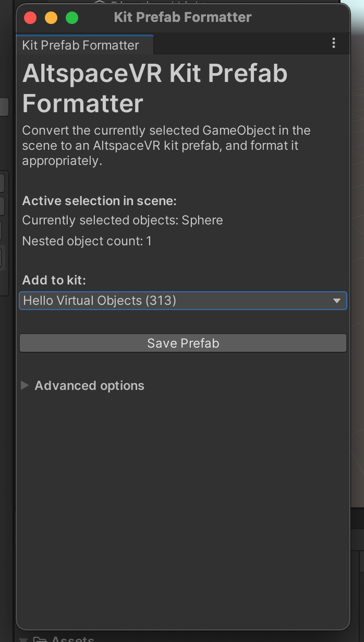Expand the Advanced options disclosure triangle
Screen dimensions: 364x642
pos(25,386)
